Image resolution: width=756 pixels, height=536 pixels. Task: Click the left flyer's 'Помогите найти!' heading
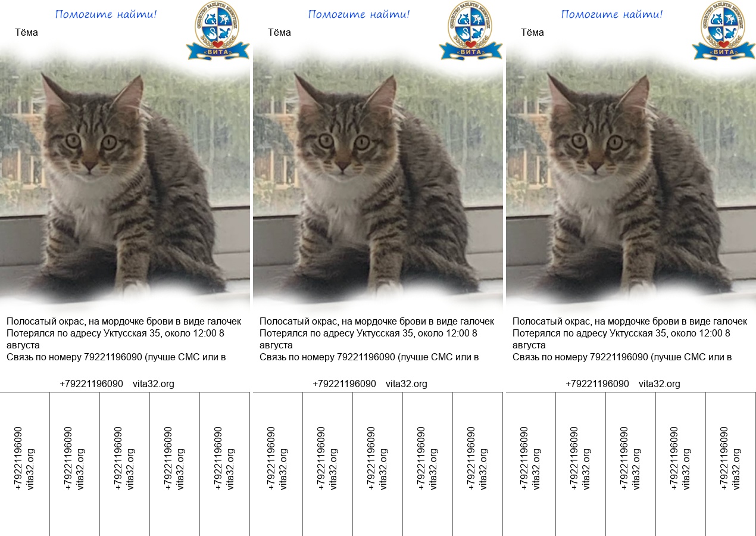[106, 14]
